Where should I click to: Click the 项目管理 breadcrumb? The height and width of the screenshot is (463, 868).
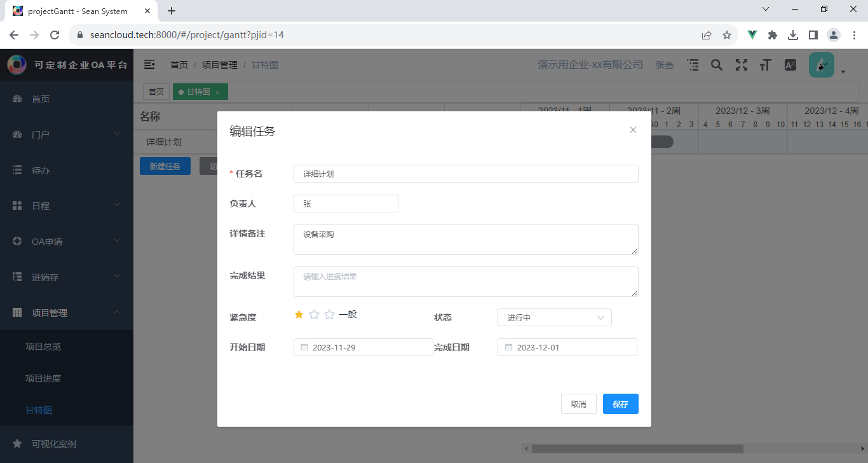point(219,65)
